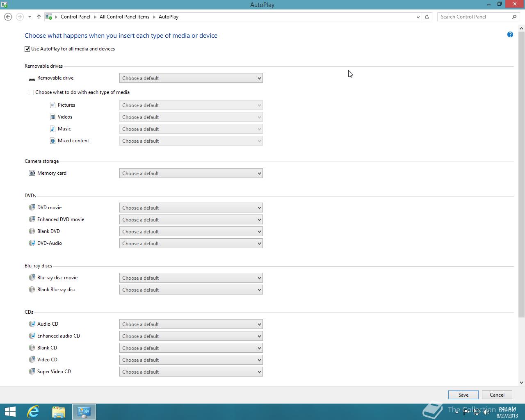Go back with the Back arrow
The image size is (525, 420).
(8, 17)
